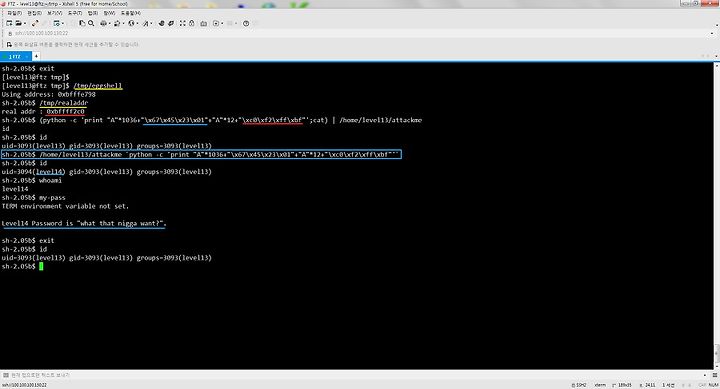This screenshot has height=389, width=720.
Task: Click the Full screen toggle icon
Action: (183, 23)
